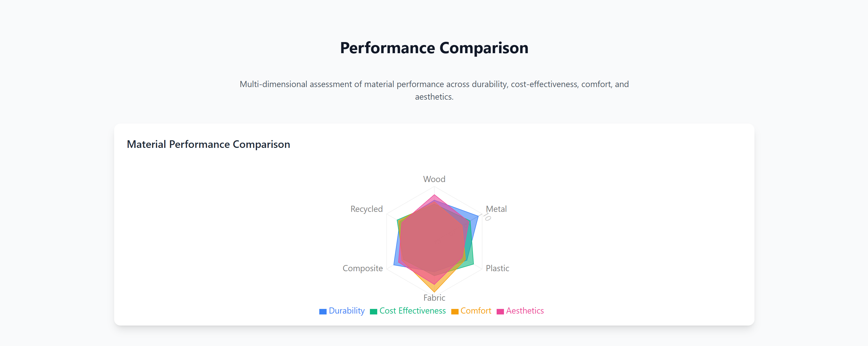This screenshot has height=346, width=868.
Task: Click the blue Durability legend swatch
Action: point(323,311)
